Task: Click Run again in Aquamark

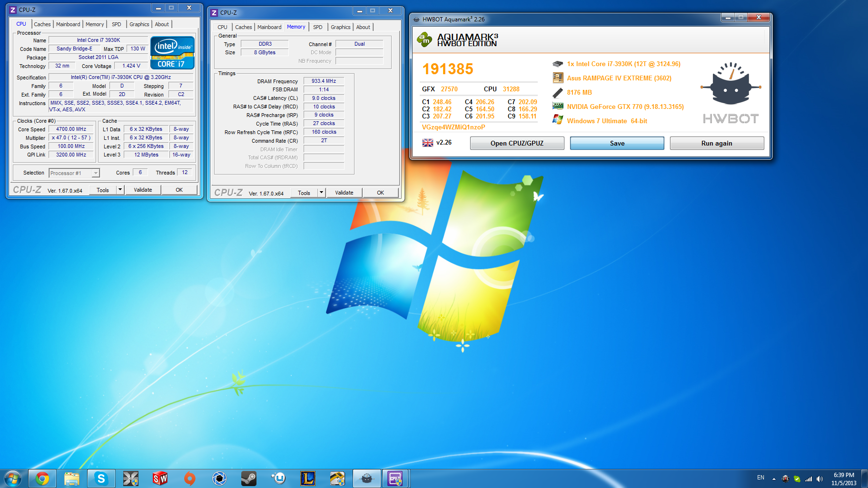Action: (x=717, y=143)
